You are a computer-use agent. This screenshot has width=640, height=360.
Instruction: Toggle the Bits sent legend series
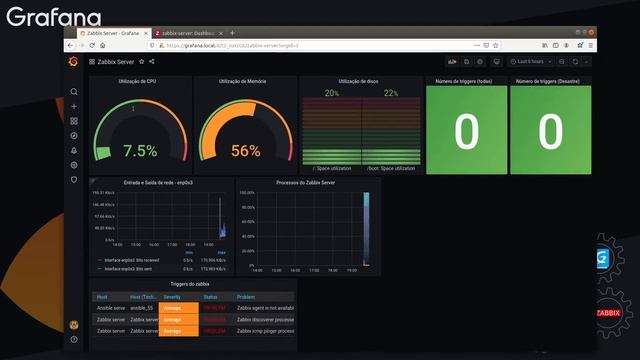click(x=128, y=269)
